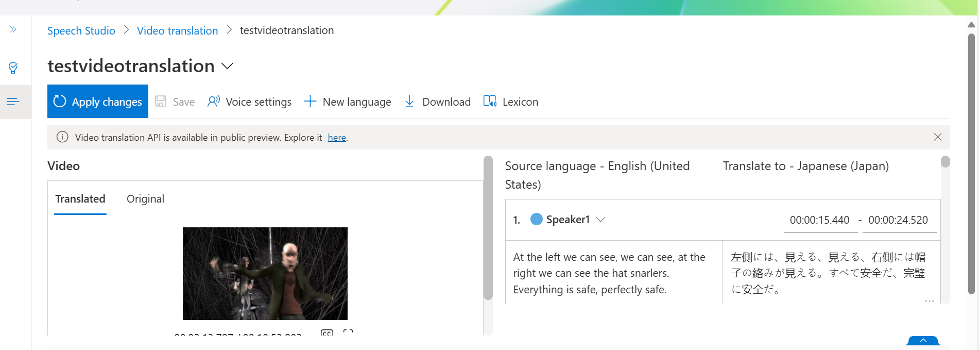Dismiss the API preview info banner
This screenshot has width=980, height=350.
[x=938, y=137]
